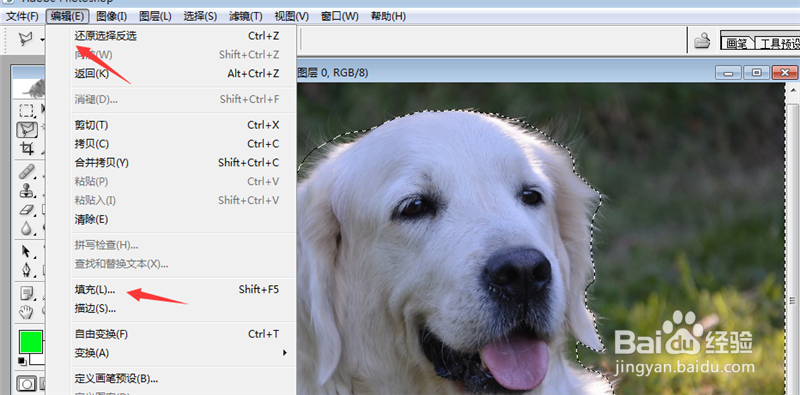Select the Rectangular Marquee tool
The height and width of the screenshot is (395, 800).
[26, 110]
